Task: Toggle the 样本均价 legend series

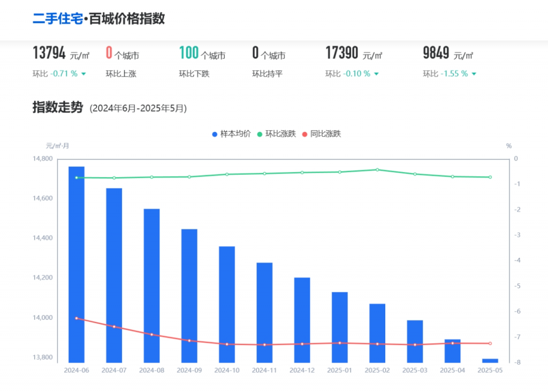Action: coord(231,134)
